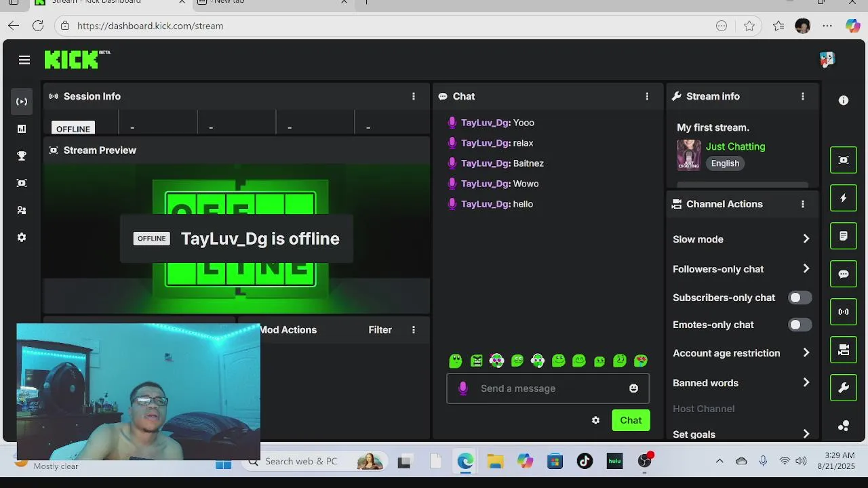Screen dimensions: 868x488
Task: Open chat settings gear beside Chat button
Action: [595, 420]
